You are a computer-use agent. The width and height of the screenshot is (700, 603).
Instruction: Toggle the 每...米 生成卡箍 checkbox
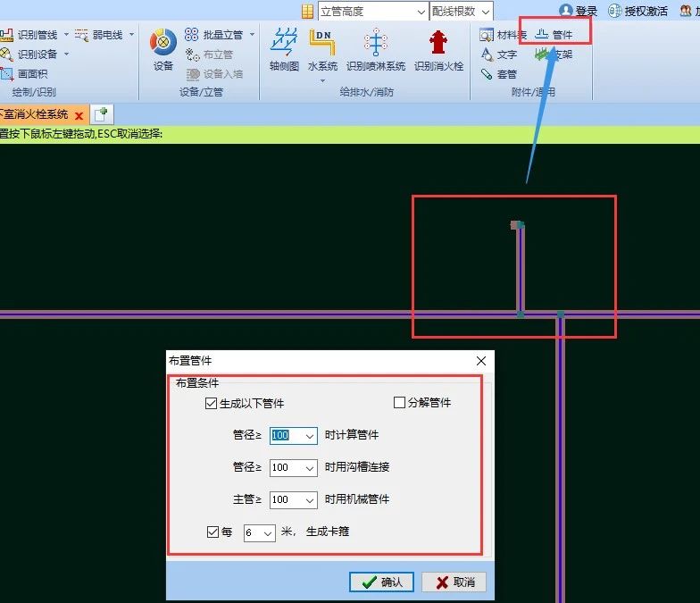point(212,532)
